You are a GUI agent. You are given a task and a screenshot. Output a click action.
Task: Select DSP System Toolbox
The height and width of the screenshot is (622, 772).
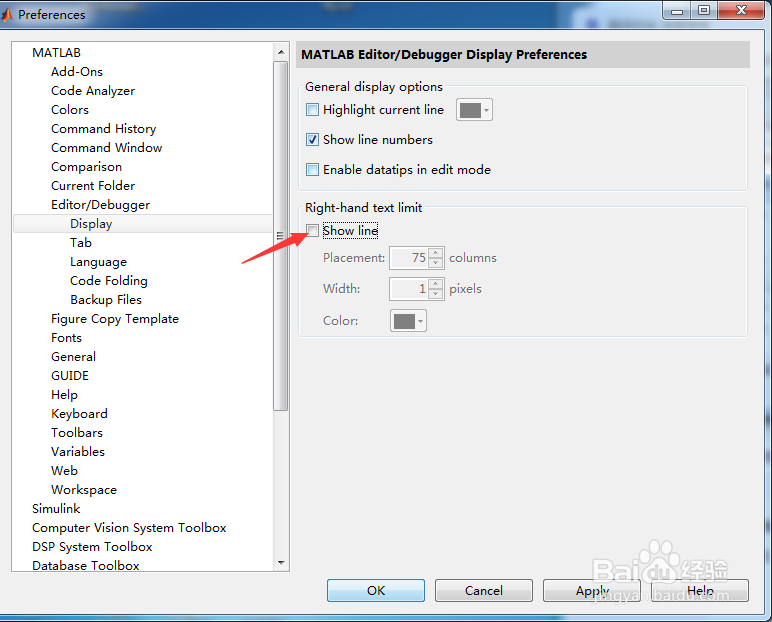[x=92, y=547]
